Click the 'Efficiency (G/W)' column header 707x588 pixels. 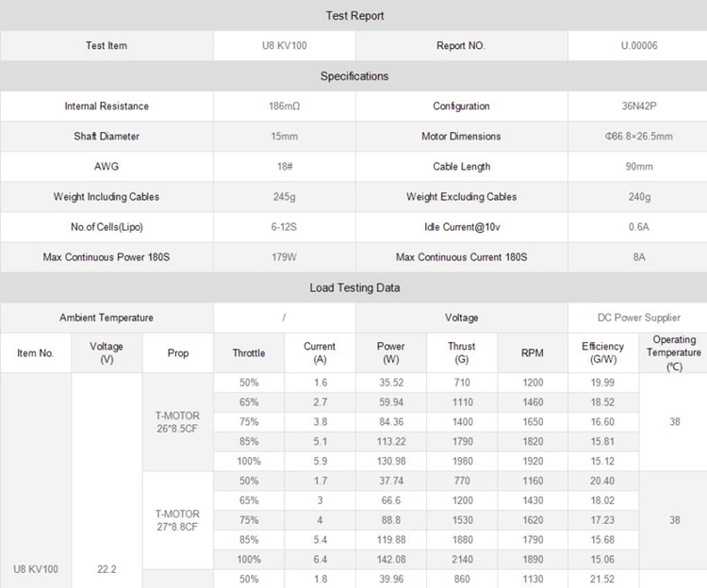(x=603, y=352)
